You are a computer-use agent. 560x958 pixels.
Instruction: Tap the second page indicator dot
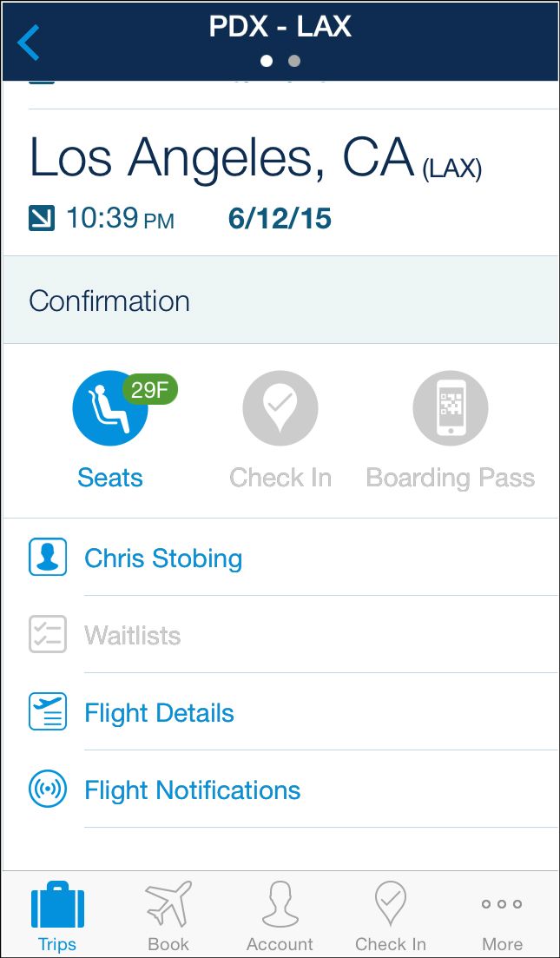[x=294, y=61]
